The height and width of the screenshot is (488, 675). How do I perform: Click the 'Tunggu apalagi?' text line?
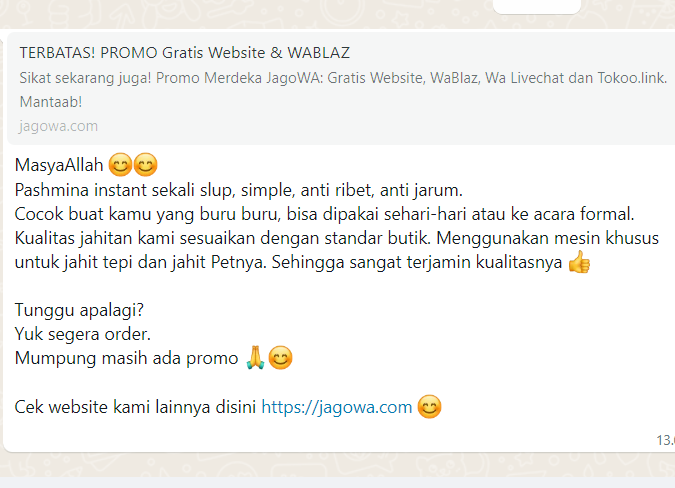pos(79,310)
